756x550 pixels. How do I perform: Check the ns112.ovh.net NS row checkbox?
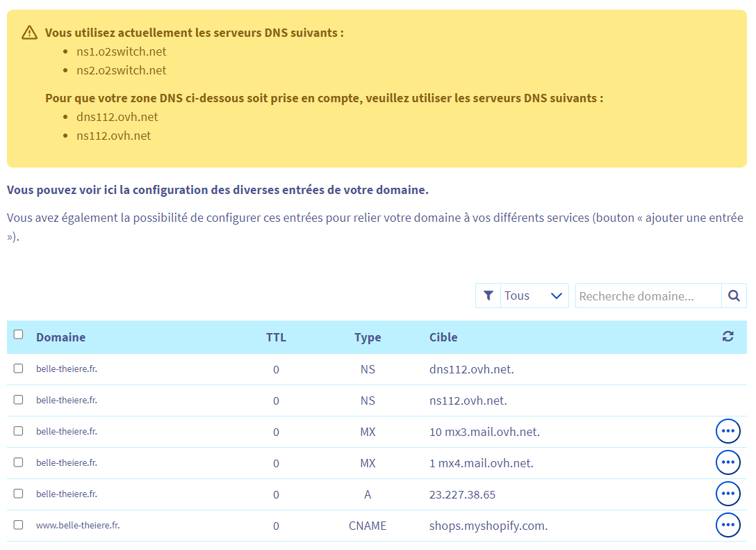point(18,400)
